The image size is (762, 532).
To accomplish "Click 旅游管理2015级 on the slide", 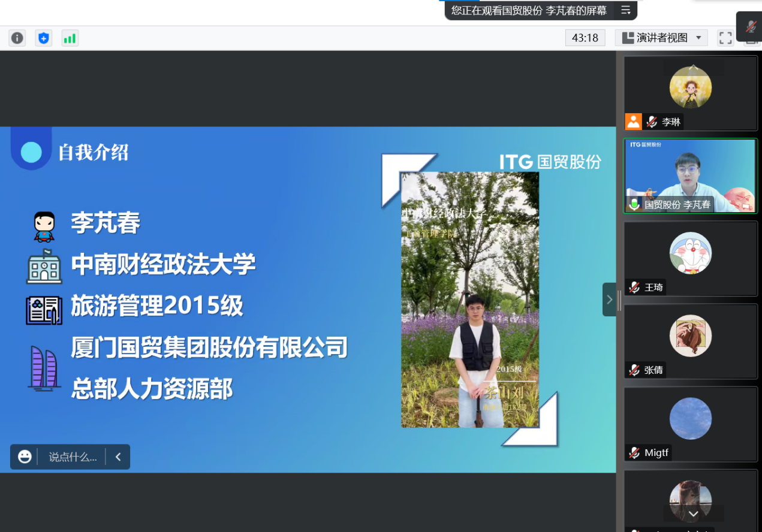I will [x=158, y=306].
